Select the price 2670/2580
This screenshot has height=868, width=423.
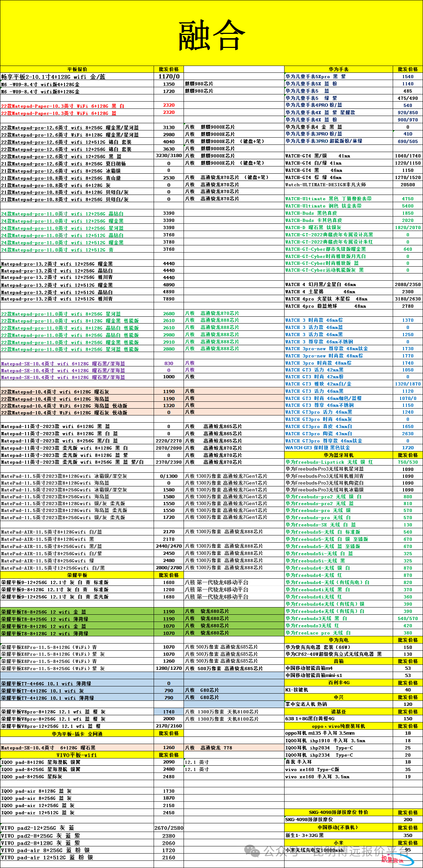tap(169, 828)
